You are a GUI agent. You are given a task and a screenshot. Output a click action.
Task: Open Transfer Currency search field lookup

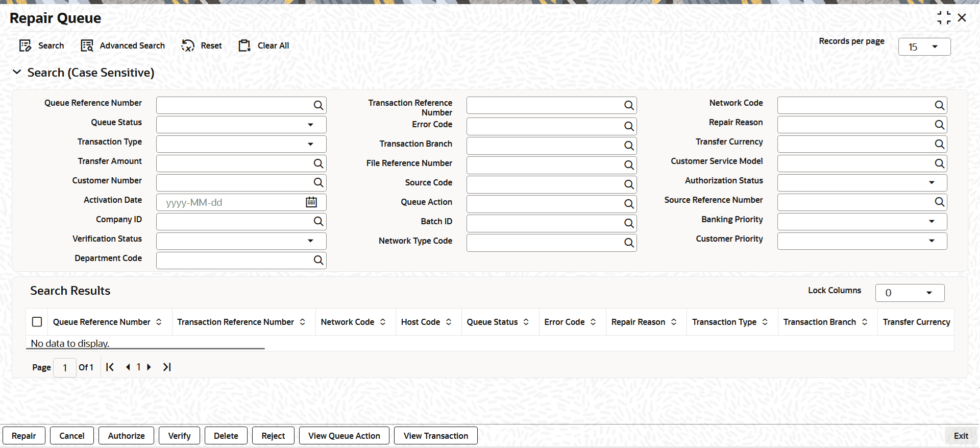(939, 144)
